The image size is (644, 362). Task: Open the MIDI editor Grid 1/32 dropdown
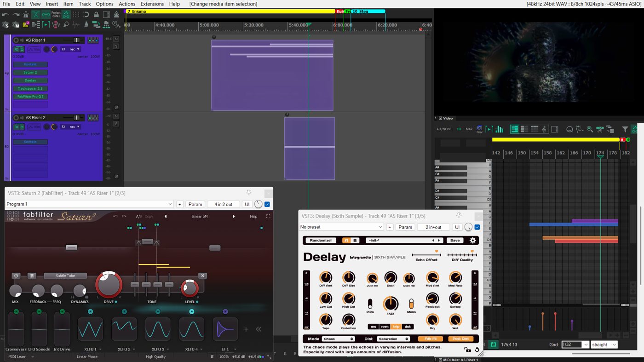(575, 345)
